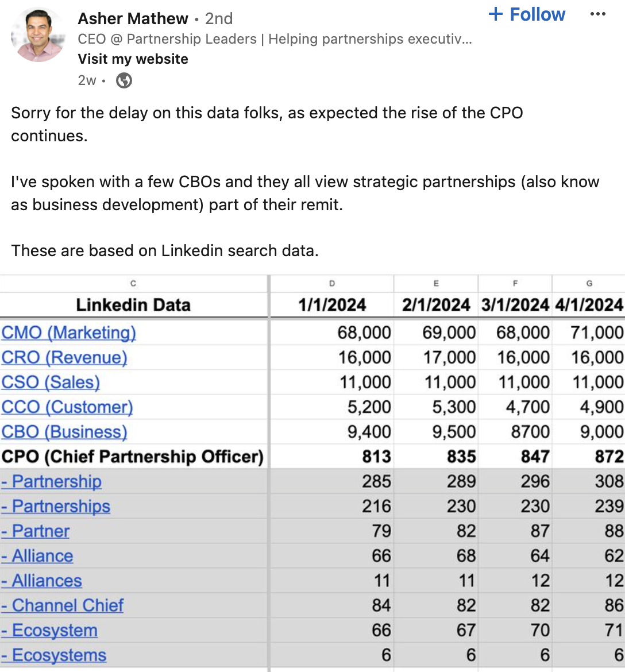The height and width of the screenshot is (672, 625).
Task: Open the Visit my website link
Action: 133,59
